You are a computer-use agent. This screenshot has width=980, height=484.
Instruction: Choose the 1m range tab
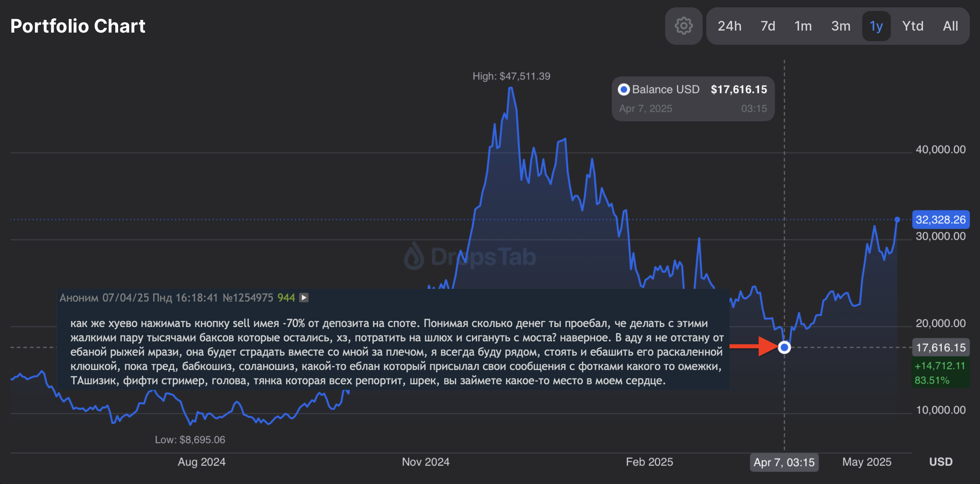[x=803, y=26]
